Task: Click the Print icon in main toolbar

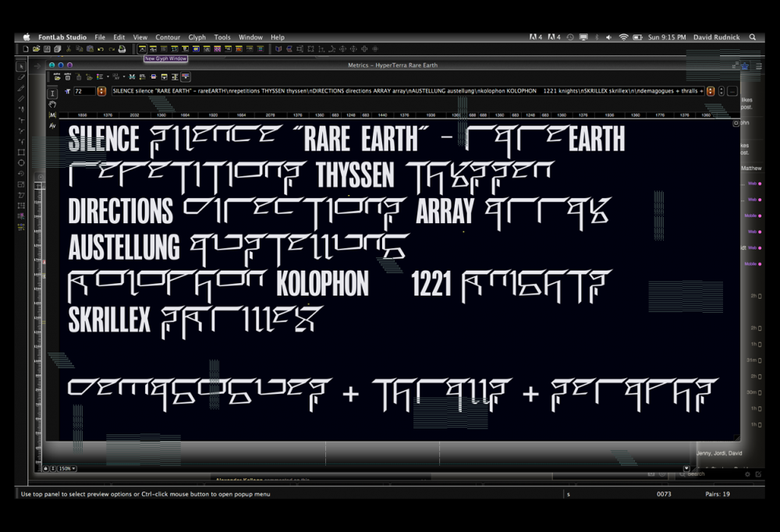Action: pyautogui.click(x=122, y=49)
